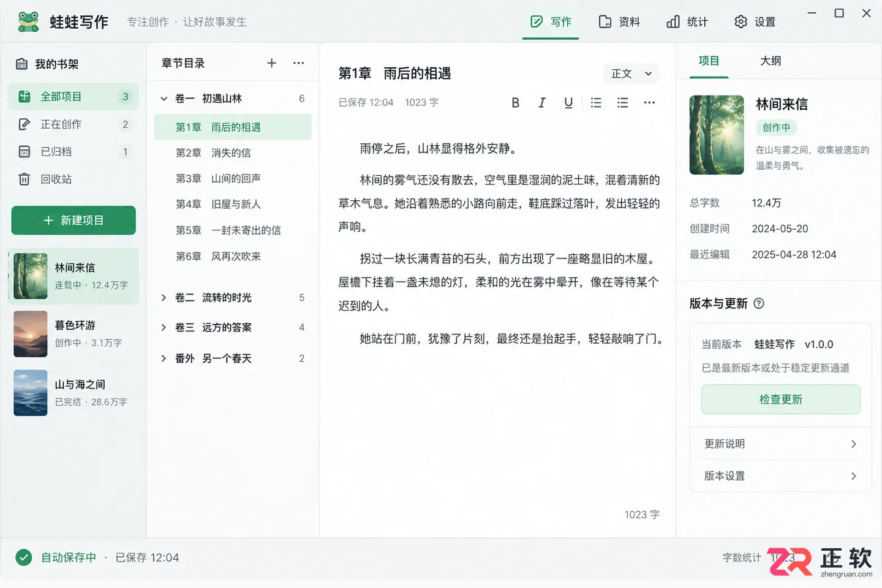Image resolution: width=882 pixels, height=588 pixels.
Task: Add a new chapter with plus icon
Action: [272, 63]
